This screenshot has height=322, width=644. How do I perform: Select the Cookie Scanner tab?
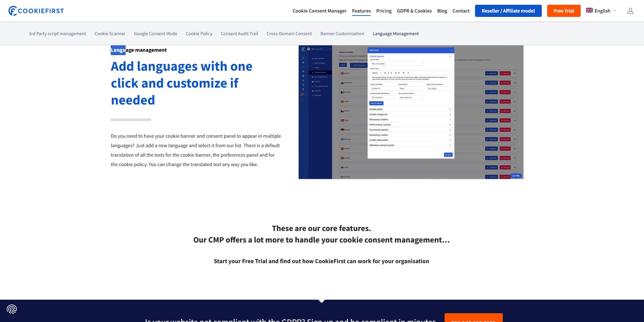[x=110, y=33]
